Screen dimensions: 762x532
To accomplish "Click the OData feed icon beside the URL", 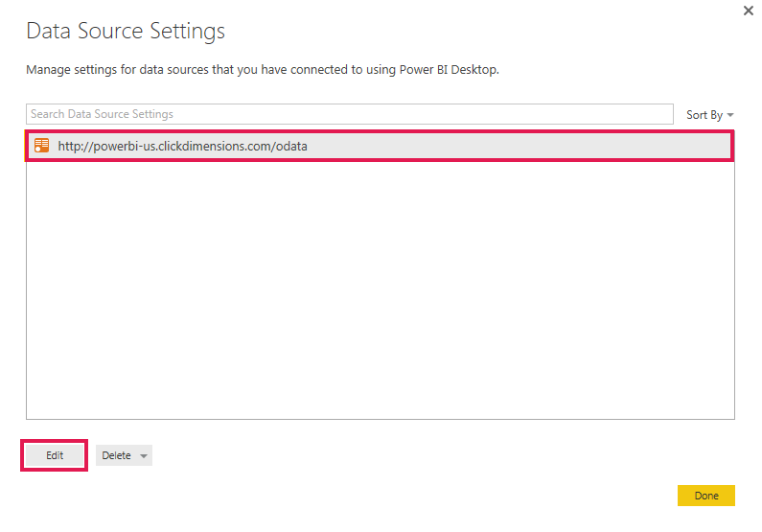I will click(x=42, y=146).
